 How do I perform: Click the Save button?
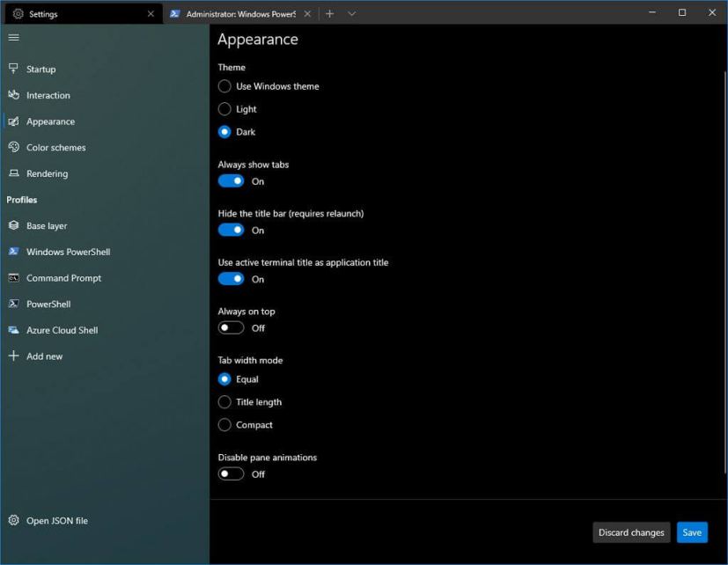692,532
